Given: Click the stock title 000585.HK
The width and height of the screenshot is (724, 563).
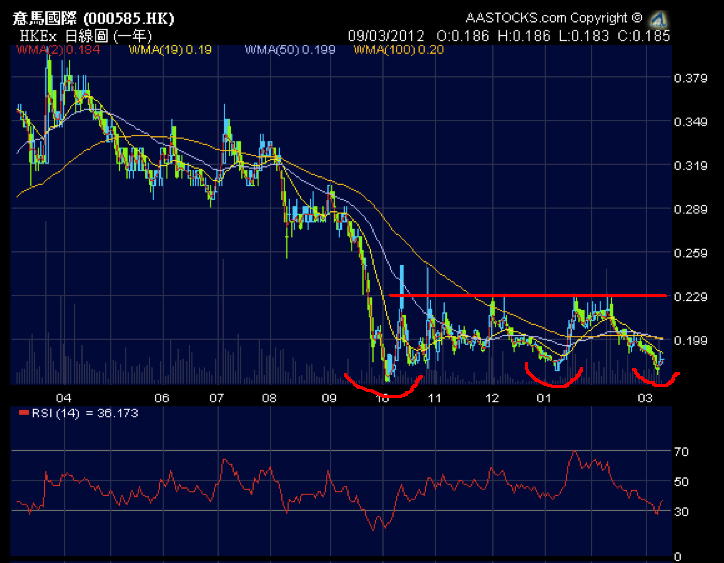Looking at the screenshot, I should point(85,18).
